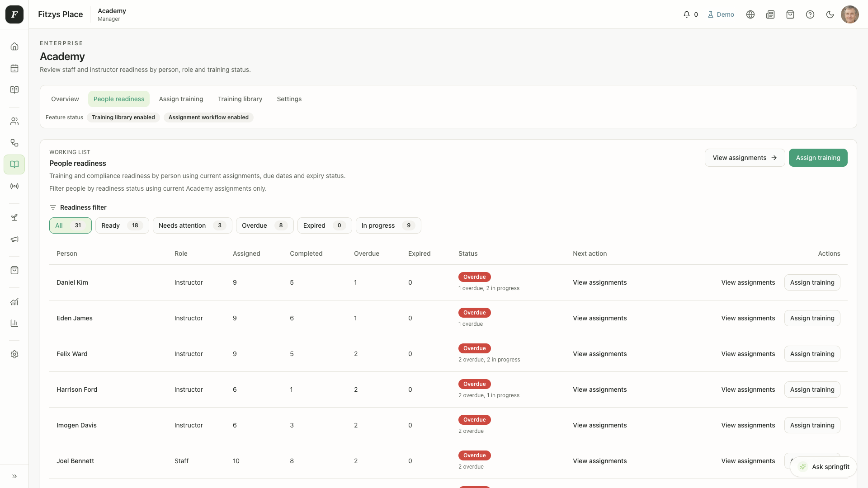The image size is (868, 488).
Task: Open the Academy Settings tab
Action: (x=289, y=99)
